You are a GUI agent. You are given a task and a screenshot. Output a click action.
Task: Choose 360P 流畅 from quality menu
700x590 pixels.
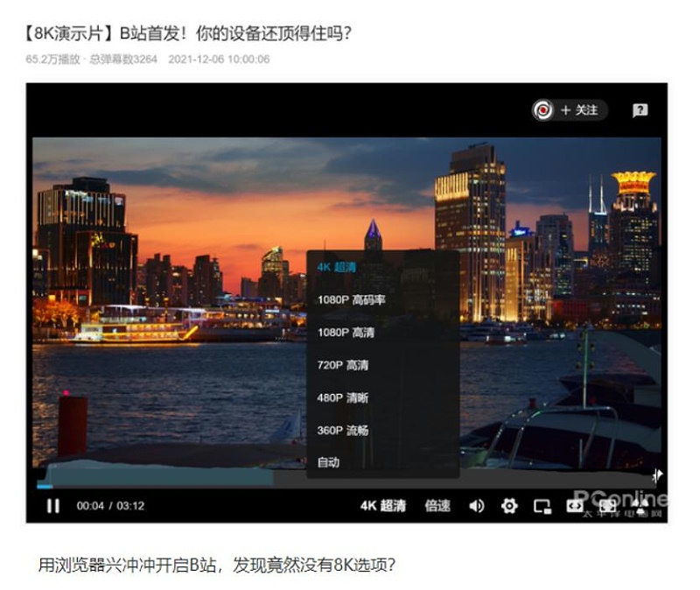342,430
